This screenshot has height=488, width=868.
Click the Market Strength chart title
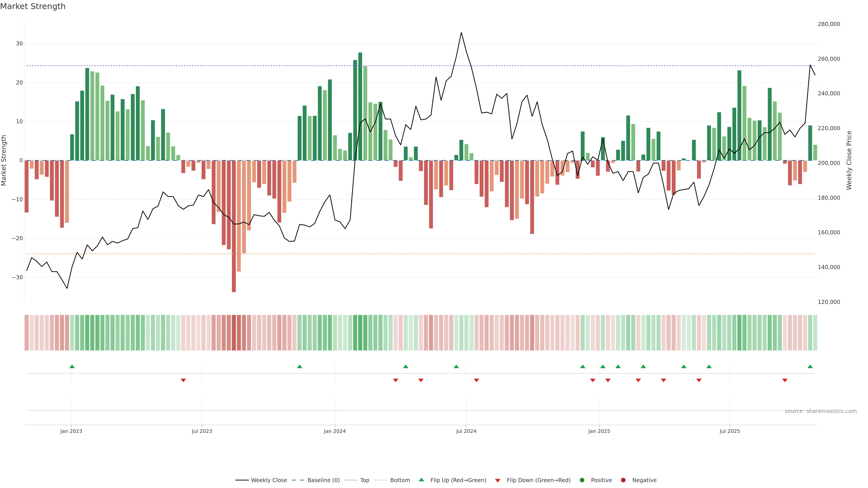(33, 6)
